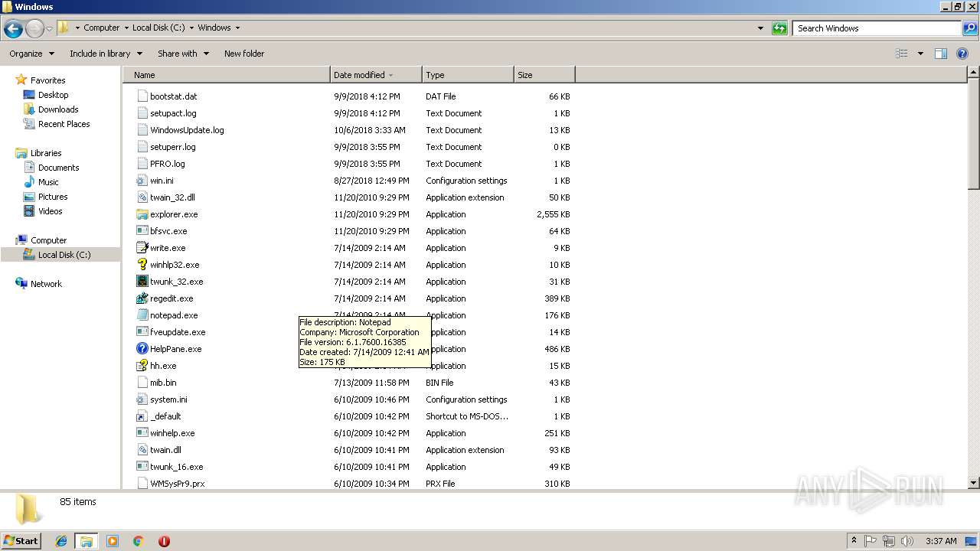This screenshot has width=980, height=551.
Task: Click the refresh icon beside address bar
Action: pyautogui.click(x=779, y=28)
